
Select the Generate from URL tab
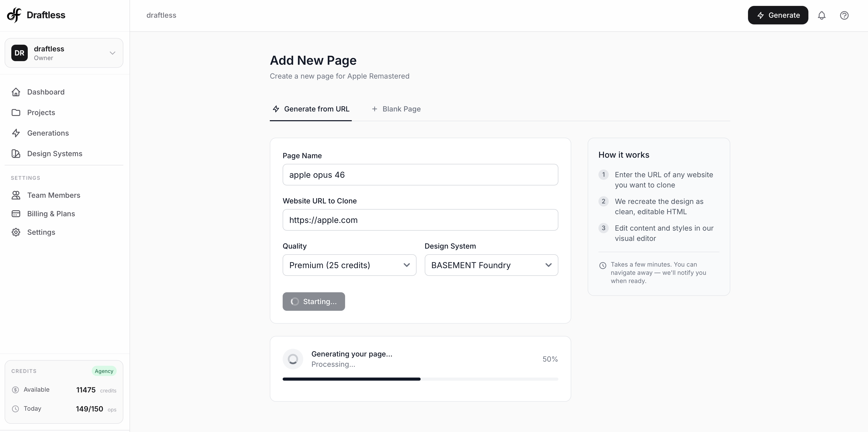coord(311,109)
